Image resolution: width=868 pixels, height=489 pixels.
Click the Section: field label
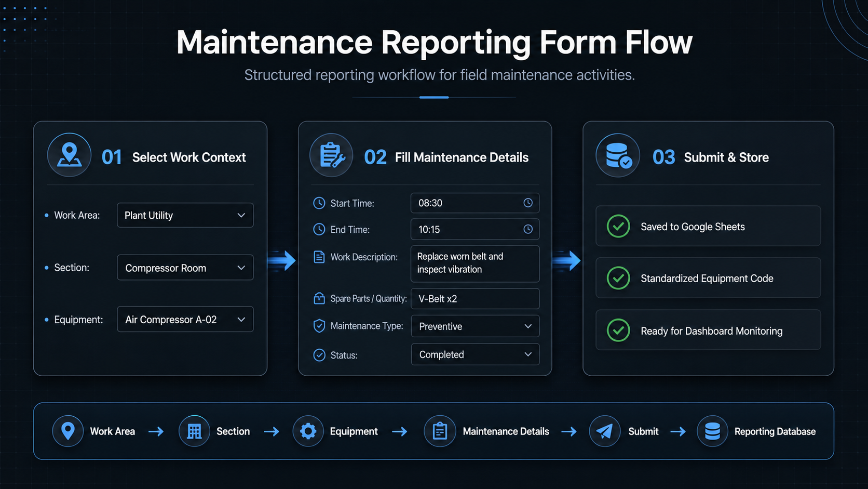tap(72, 268)
